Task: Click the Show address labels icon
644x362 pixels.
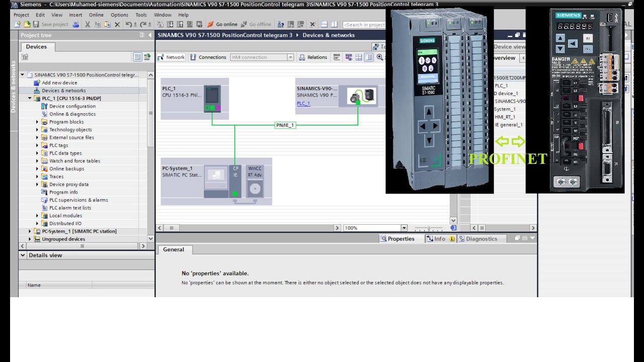Action: [x=349, y=57]
